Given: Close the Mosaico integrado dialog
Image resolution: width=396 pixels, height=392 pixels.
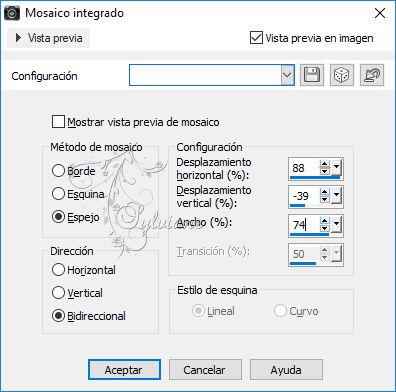Looking at the screenshot, I should 380,13.
